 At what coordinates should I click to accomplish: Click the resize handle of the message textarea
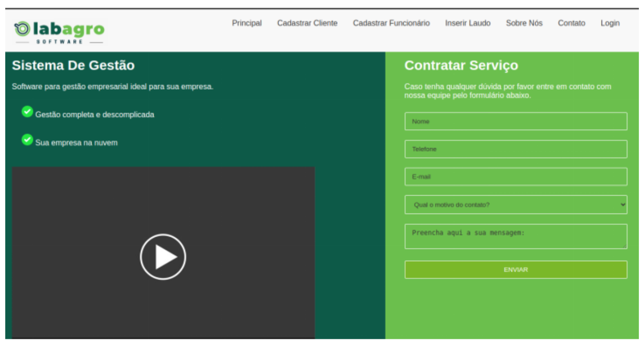tap(625, 246)
